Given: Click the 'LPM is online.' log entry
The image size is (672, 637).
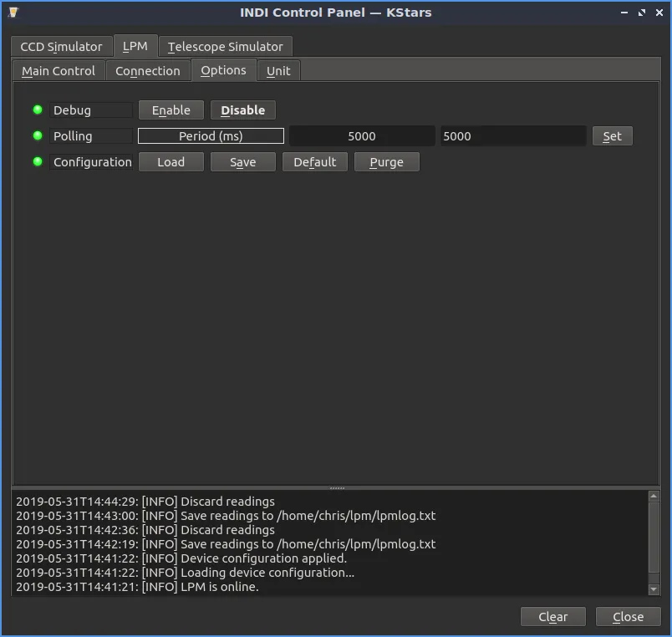Looking at the screenshot, I should pos(137,586).
